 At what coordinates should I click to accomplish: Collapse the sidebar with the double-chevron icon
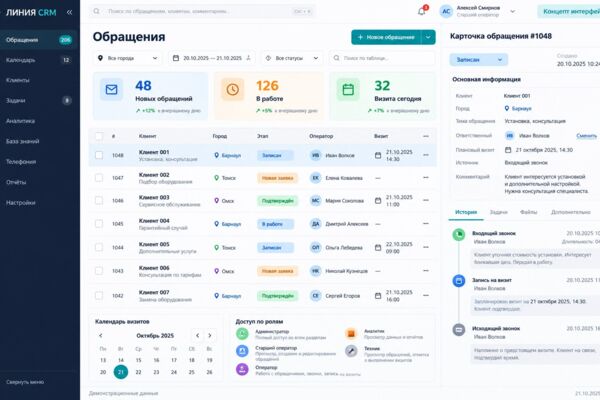[x=69, y=12]
